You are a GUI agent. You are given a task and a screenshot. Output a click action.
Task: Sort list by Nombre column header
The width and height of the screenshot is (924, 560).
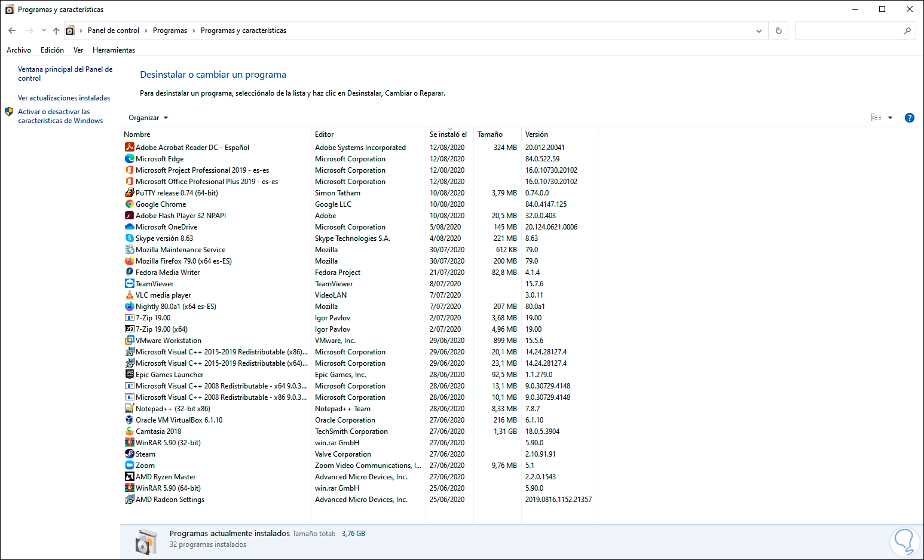[x=216, y=134]
